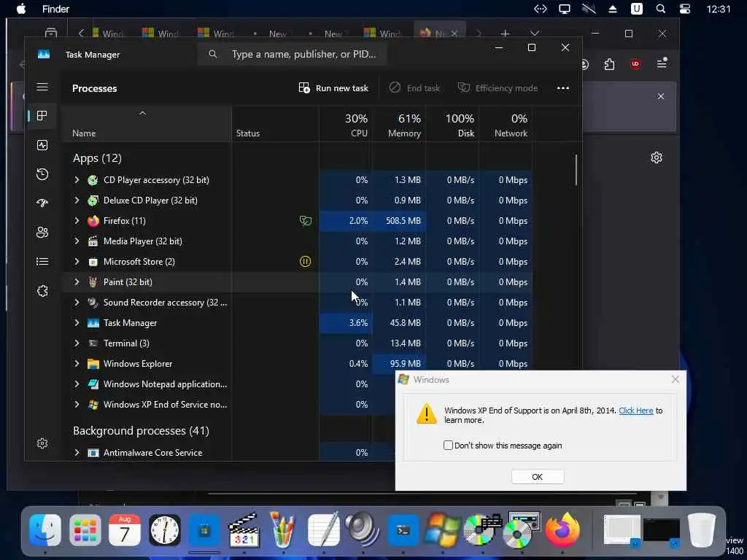Expand Firefox (11) process group
The height and width of the screenshot is (560, 747).
tap(77, 220)
